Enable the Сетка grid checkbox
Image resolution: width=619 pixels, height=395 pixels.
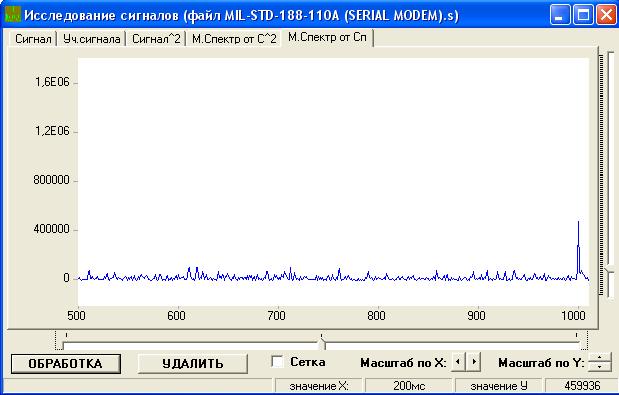[277, 362]
